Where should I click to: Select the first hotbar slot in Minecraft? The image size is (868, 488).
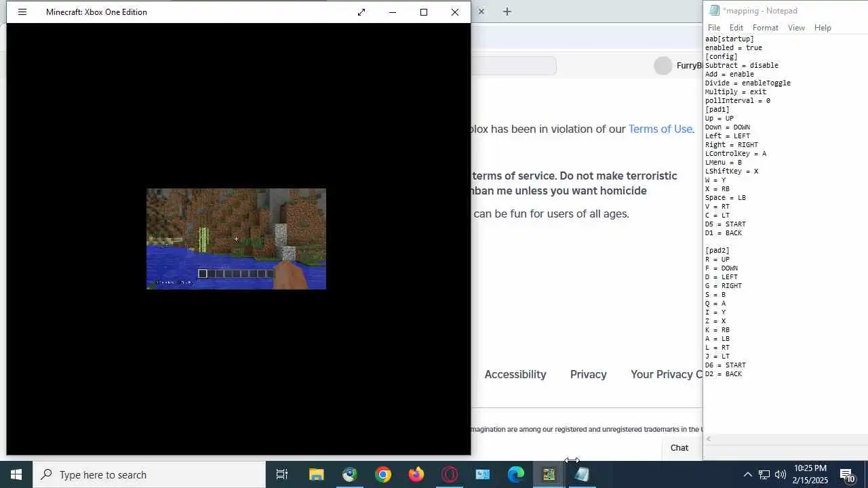pos(203,274)
